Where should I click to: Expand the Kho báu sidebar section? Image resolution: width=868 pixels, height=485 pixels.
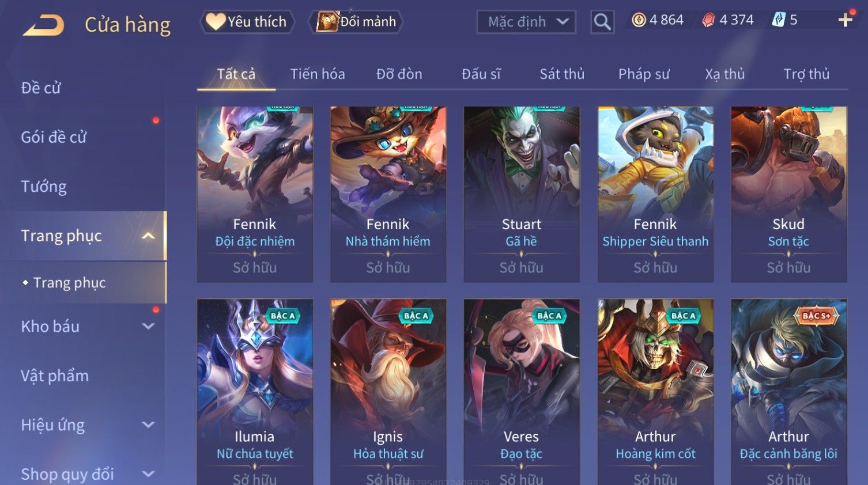(x=148, y=326)
